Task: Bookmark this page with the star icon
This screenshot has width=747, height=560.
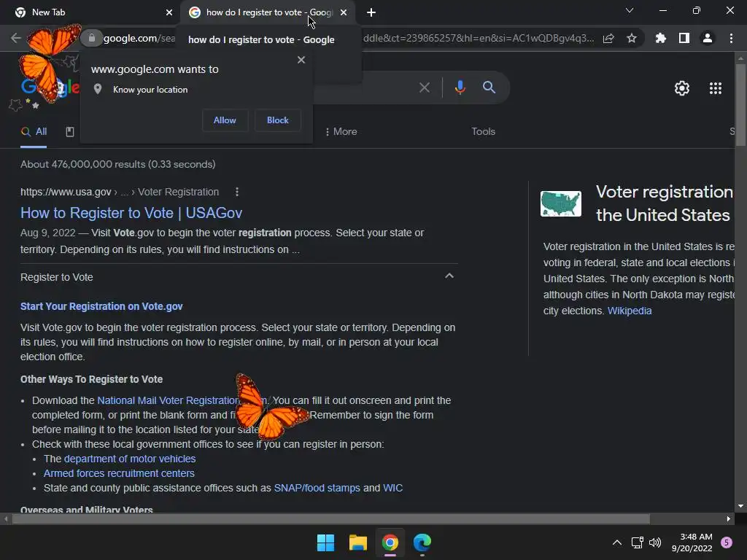Action: pyautogui.click(x=632, y=38)
